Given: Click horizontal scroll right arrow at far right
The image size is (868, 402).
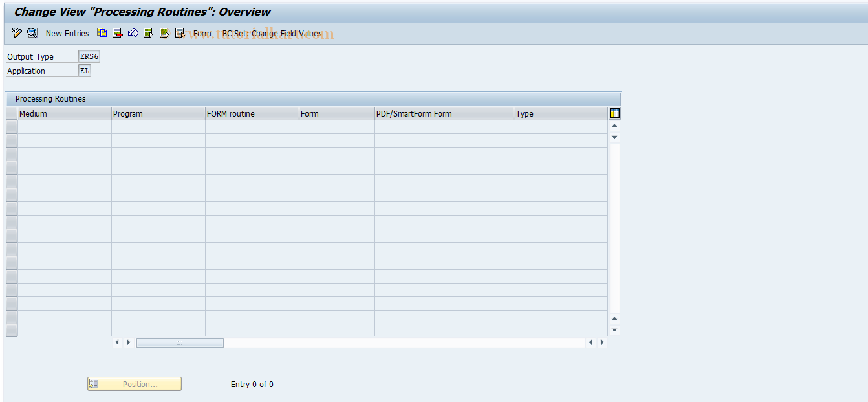Looking at the screenshot, I should [602, 342].
